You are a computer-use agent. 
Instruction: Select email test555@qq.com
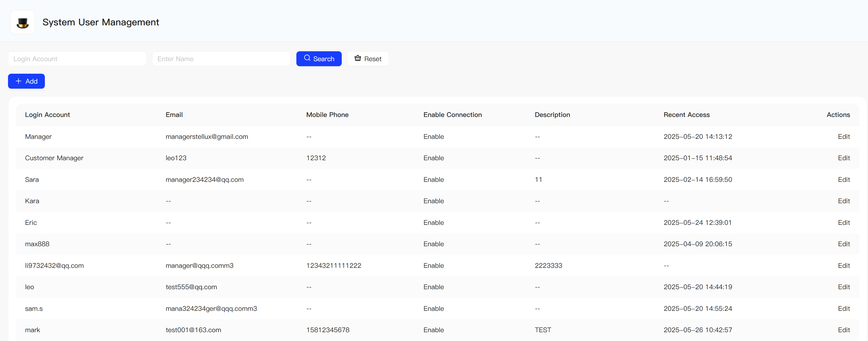pos(191,287)
